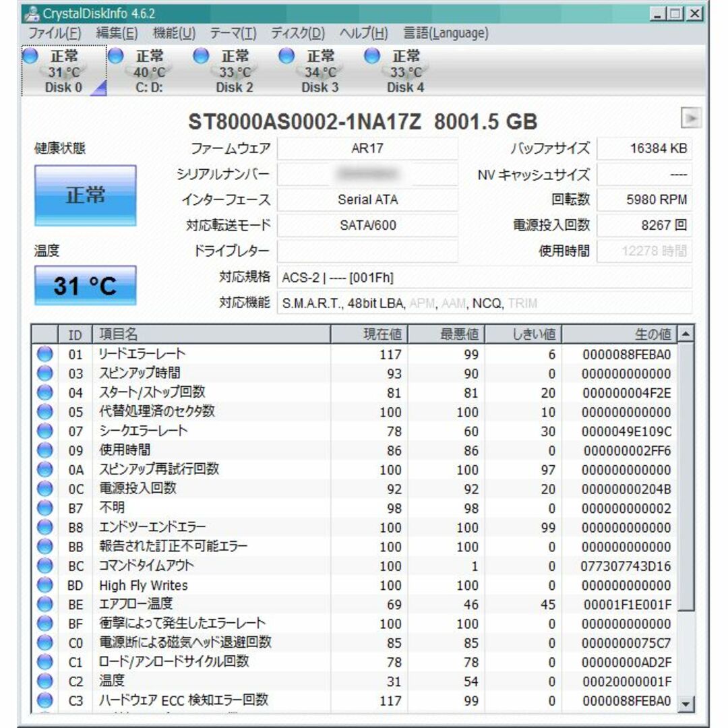Click the SMART list scroll-up arrow

click(x=686, y=334)
